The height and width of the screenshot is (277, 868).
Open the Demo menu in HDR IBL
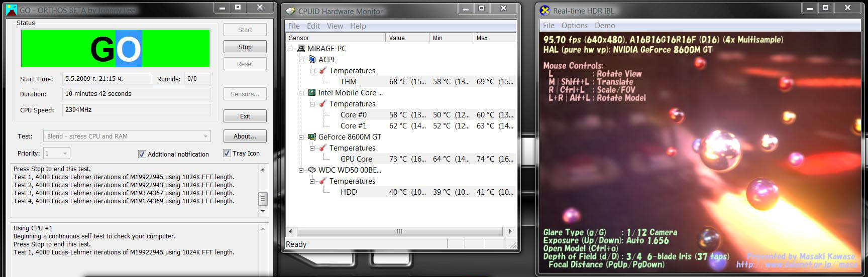[x=605, y=26]
